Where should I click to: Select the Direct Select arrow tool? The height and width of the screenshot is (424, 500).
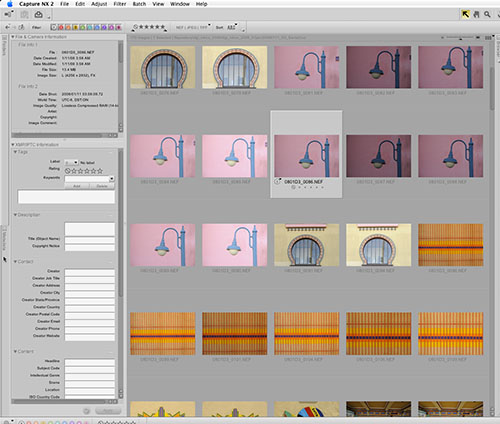click(x=465, y=14)
